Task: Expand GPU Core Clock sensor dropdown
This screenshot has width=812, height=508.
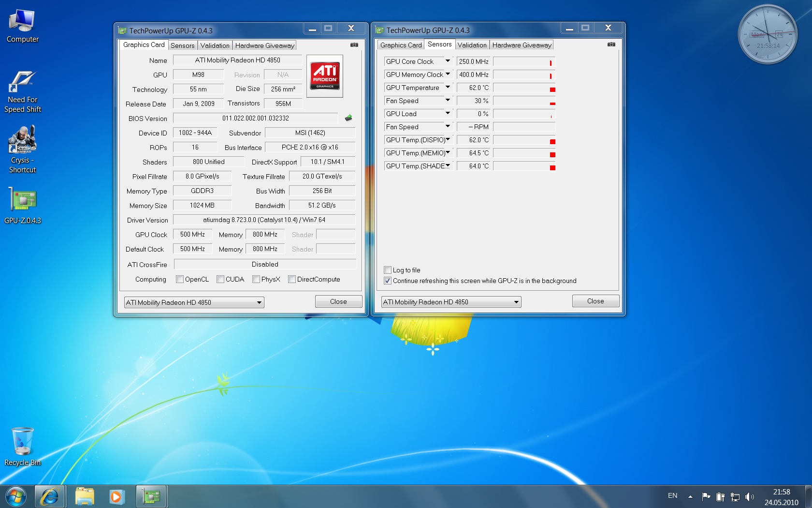Action: pyautogui.click(x=448, y=61)
